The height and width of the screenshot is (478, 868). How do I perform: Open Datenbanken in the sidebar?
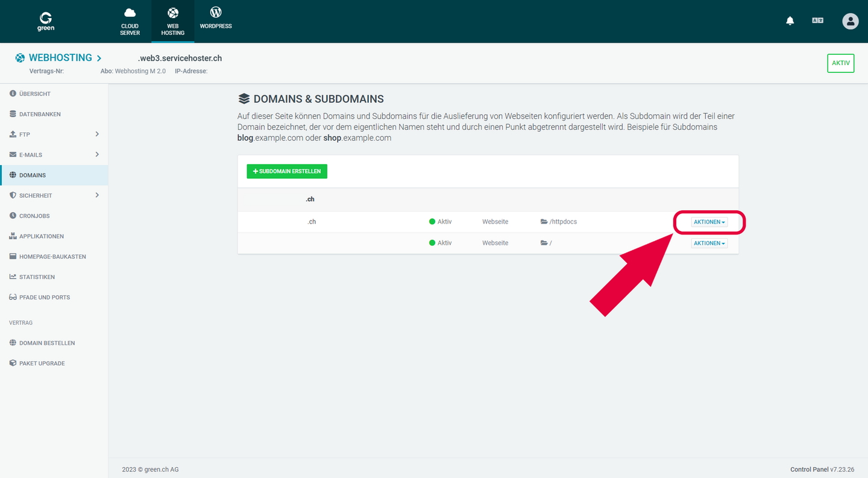click(x=40, y=114)
